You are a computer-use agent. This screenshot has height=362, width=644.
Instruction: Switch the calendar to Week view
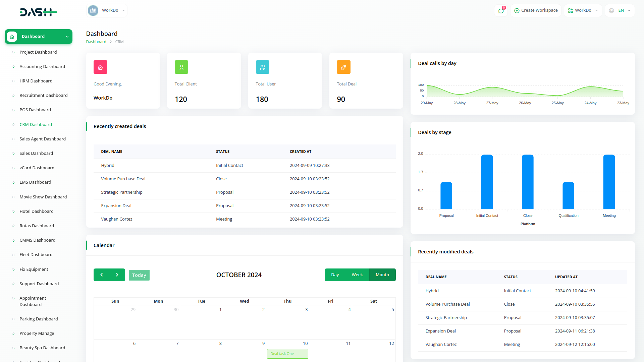tap(357, 275)
